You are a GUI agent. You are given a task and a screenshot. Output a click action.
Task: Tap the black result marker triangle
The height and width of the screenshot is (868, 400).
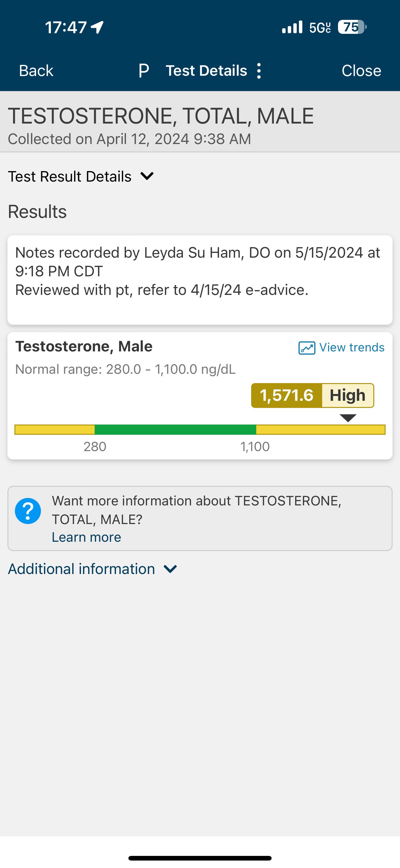(x=348, y=418)
